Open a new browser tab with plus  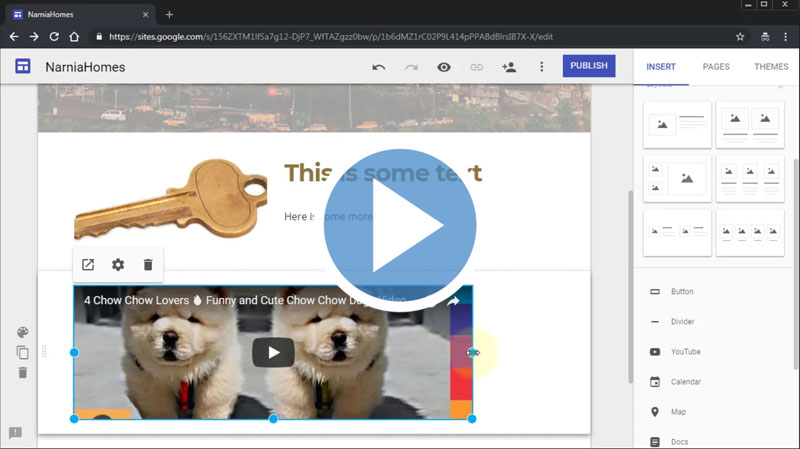coord(169,14)
